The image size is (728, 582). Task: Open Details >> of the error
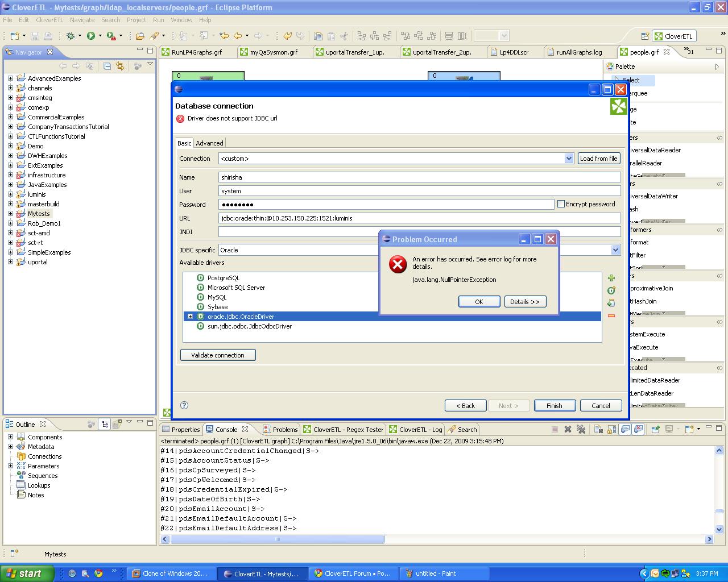(x=525, y=302)
